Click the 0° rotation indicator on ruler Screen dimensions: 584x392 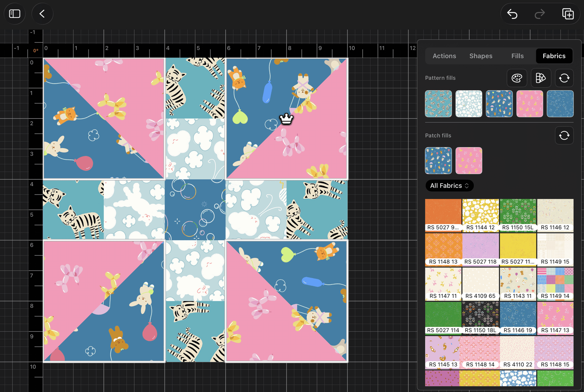(x=36, y=51)
